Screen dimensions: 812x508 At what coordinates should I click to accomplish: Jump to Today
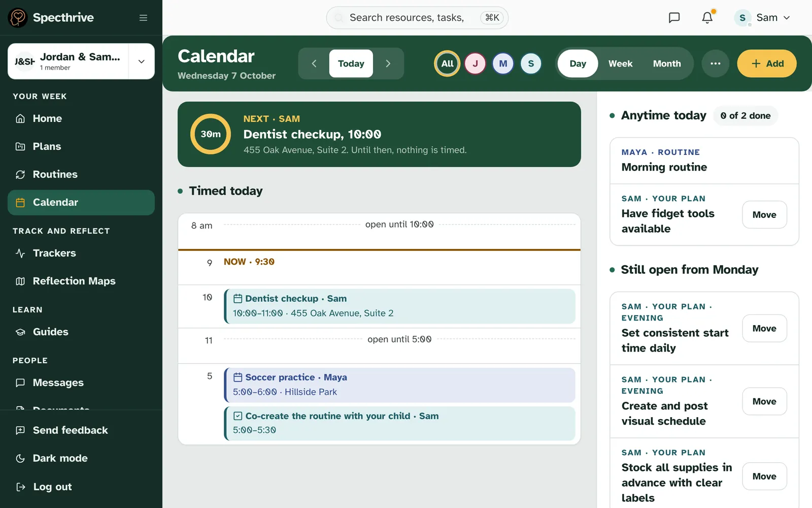(x=351, y=63)
